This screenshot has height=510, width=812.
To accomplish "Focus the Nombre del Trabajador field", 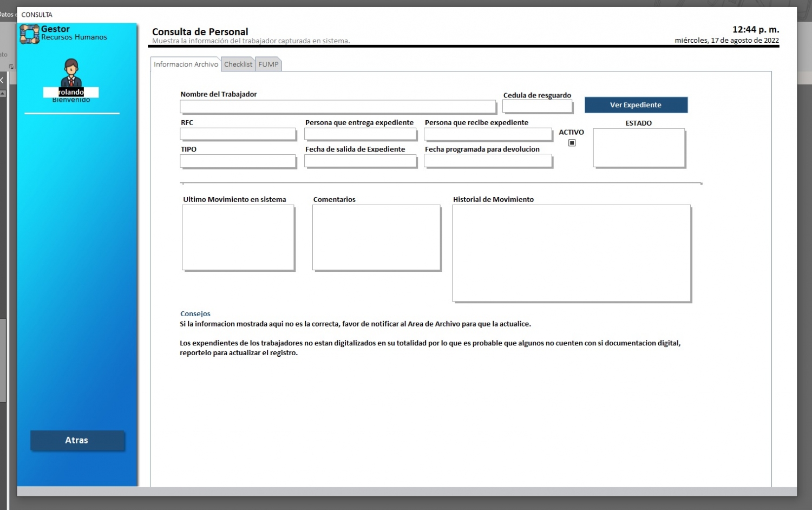I will pyautogui.click(x=338, y=106).
